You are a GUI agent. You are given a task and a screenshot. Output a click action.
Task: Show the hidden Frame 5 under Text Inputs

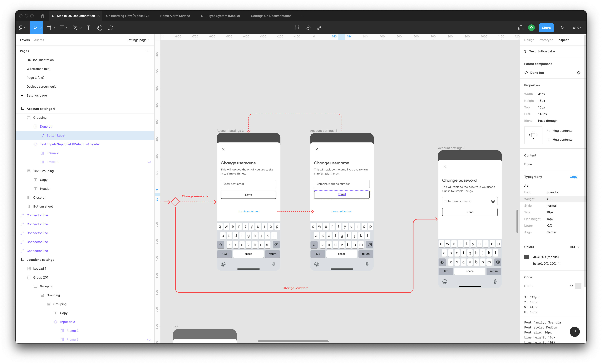click(x=149, y=162)
